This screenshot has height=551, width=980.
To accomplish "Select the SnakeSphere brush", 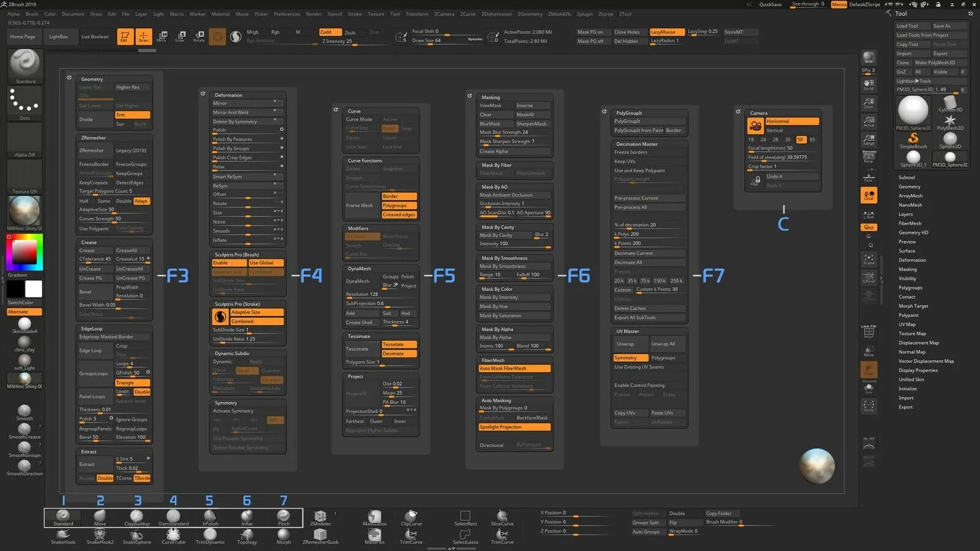I will click(137, 537).
